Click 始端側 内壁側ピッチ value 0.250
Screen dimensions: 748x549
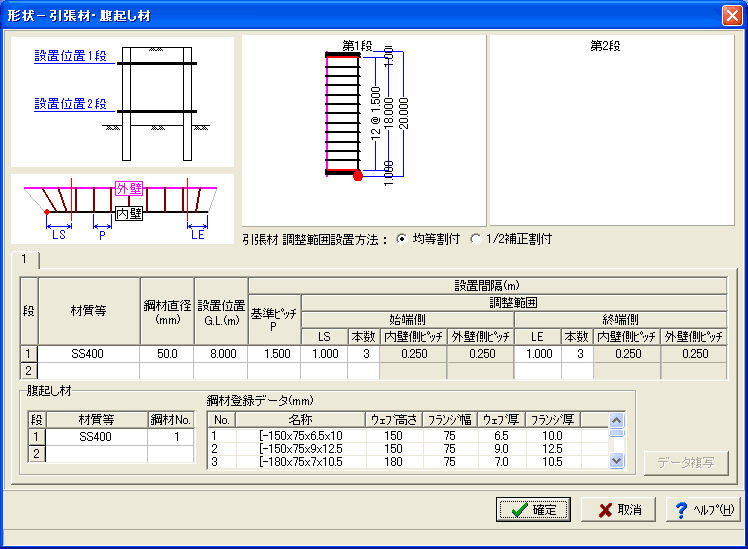click(x=413, y=354)
